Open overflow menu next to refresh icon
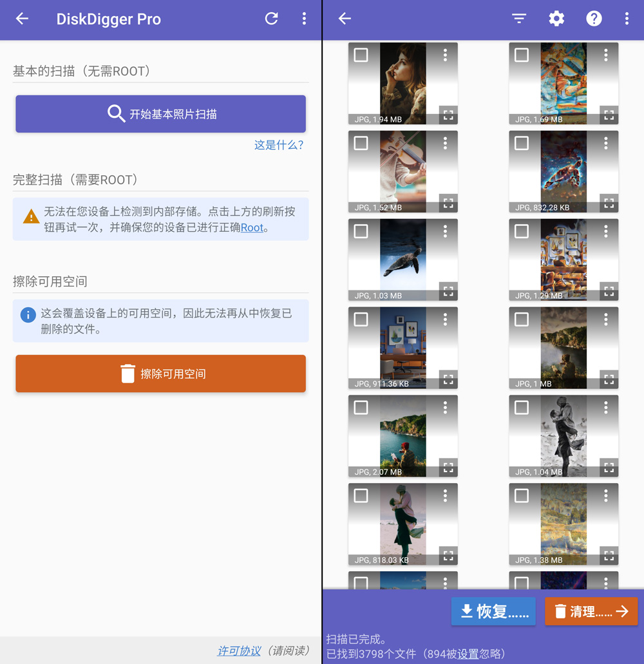 (x=304, y=19)
